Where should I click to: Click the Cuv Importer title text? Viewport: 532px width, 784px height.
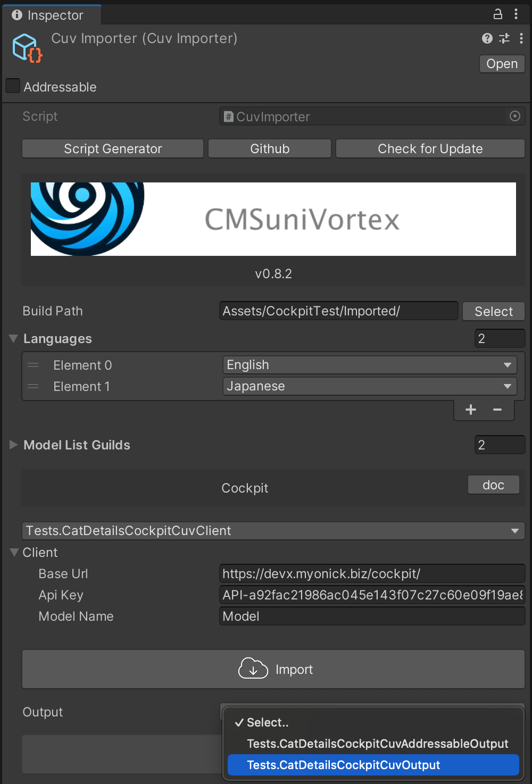[144, 38]
